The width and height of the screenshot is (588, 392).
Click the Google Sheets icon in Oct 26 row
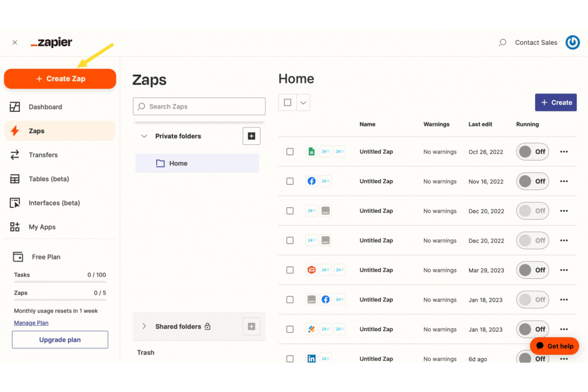[x=311, y=151]
